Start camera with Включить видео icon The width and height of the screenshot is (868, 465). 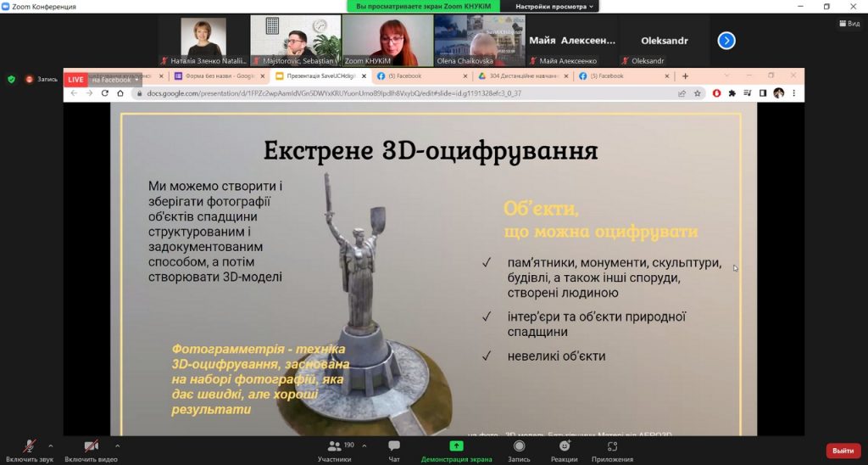(91, 446)
